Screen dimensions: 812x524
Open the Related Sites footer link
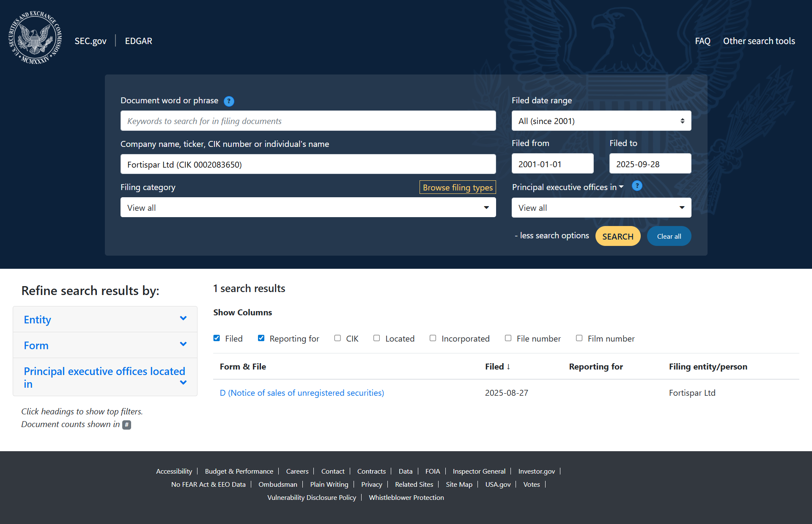pyautogui.click(x=414, y=485)
